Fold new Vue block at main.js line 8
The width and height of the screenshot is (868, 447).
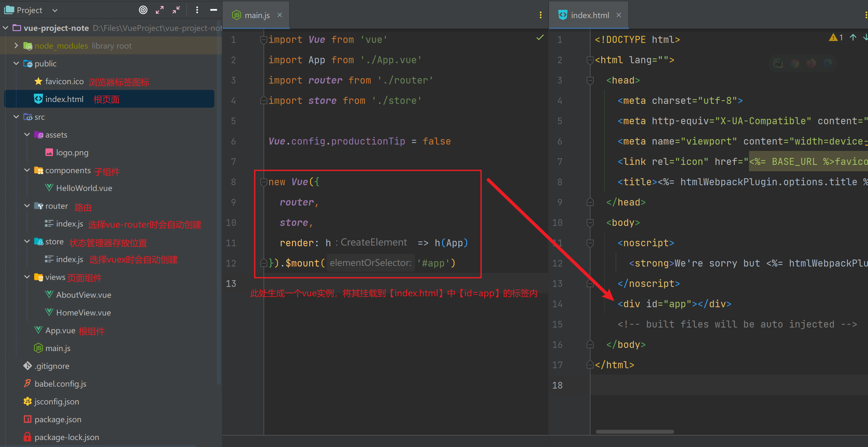(x=264, y=182)
